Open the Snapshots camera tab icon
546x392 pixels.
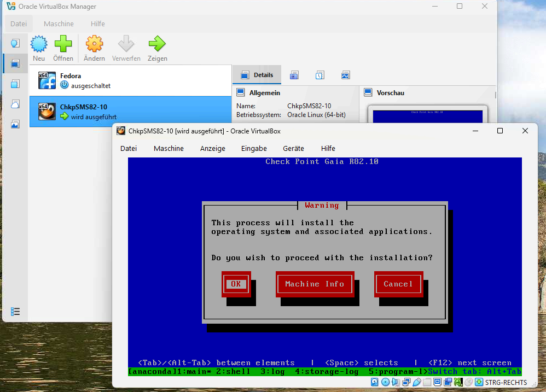click(x=294, y=75)
